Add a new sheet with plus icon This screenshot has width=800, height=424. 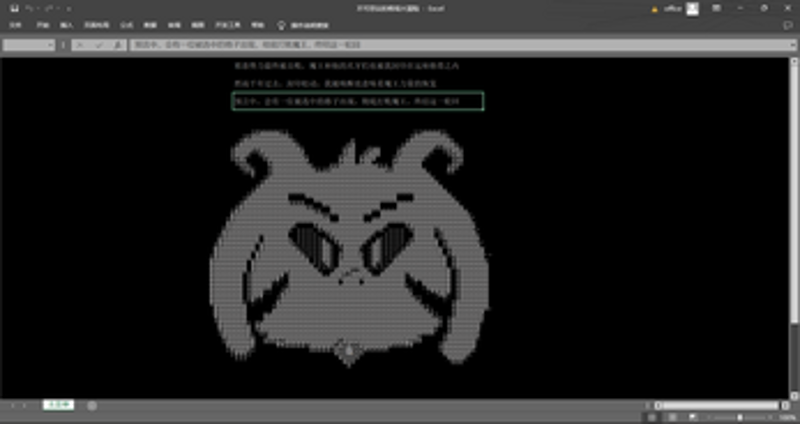pyautogui.click(x=92, y=405)
